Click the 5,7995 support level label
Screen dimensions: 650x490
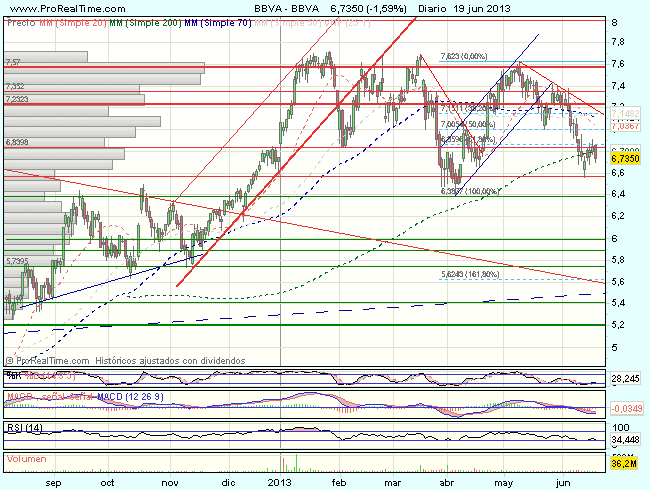tap(18, 260)
